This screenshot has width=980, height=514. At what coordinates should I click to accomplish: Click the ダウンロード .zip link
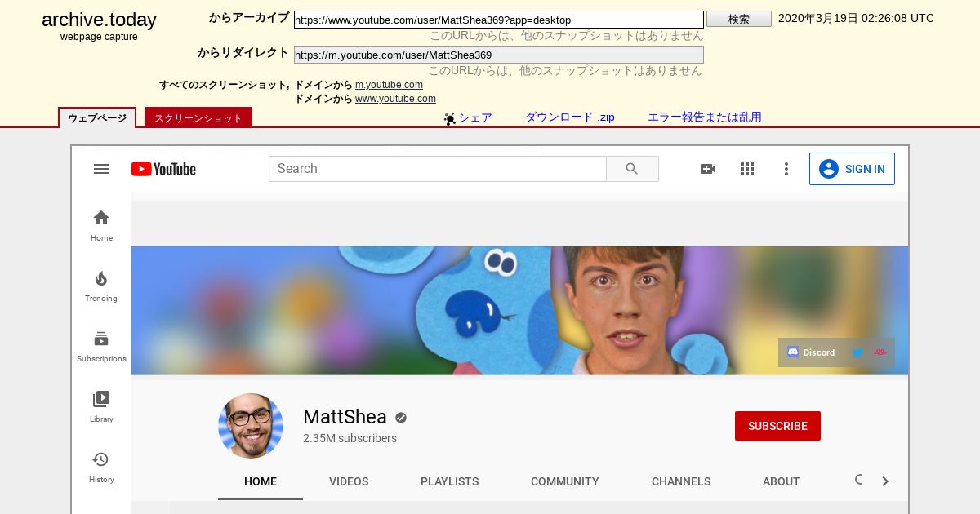point(570,117)
